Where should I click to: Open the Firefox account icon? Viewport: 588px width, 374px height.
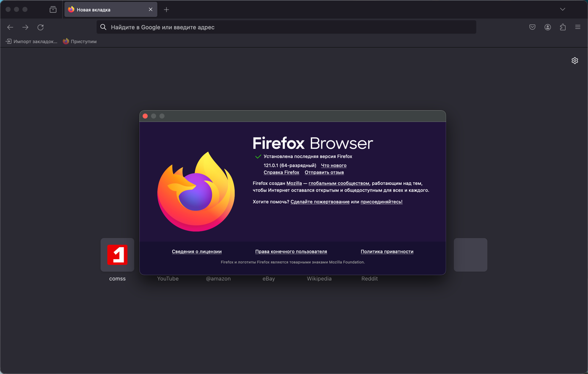click(548, 27)
